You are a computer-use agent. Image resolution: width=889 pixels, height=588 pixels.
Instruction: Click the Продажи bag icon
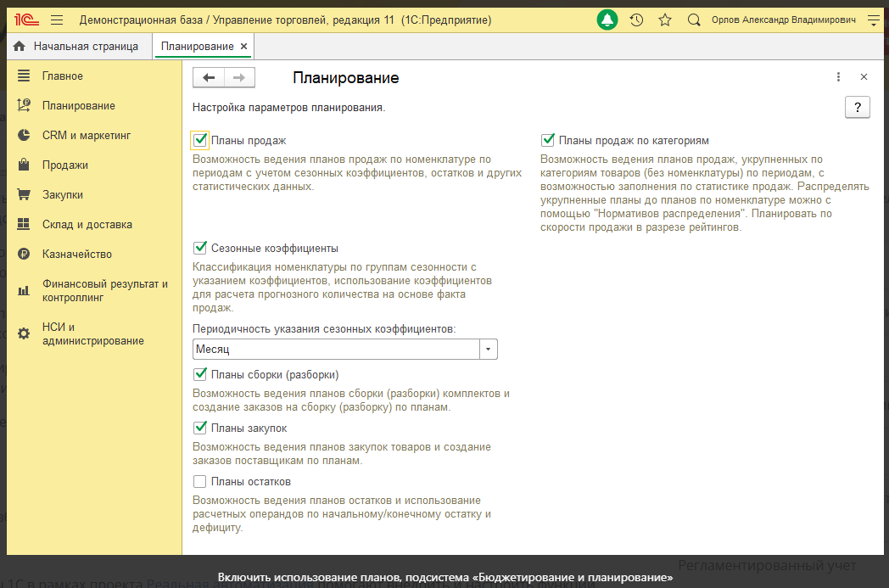tap(23, 165)
